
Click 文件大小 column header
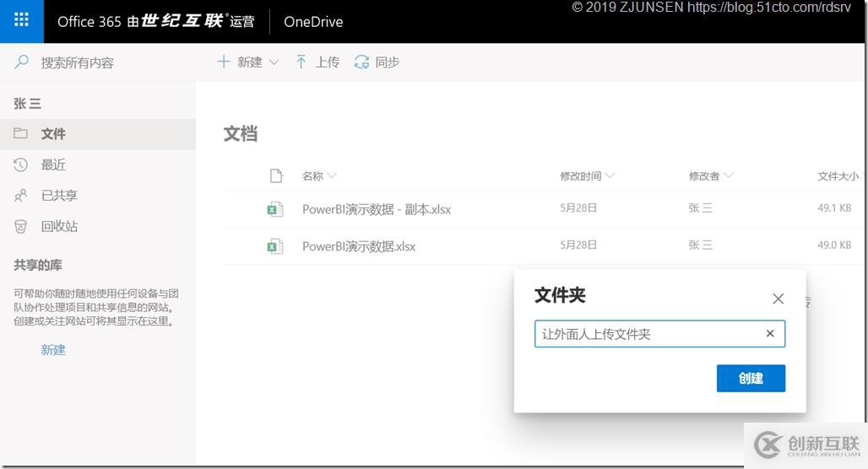point(838,175)
